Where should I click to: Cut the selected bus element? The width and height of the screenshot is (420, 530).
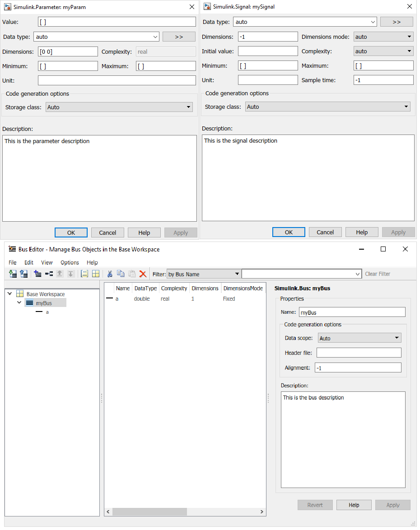coord(110,274)
